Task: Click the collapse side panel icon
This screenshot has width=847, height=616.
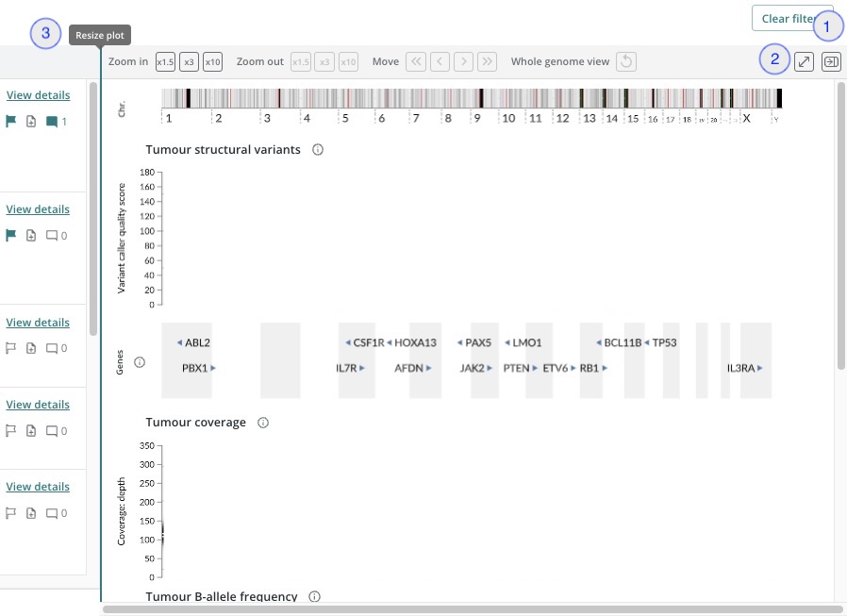Action: coord(831,61)
